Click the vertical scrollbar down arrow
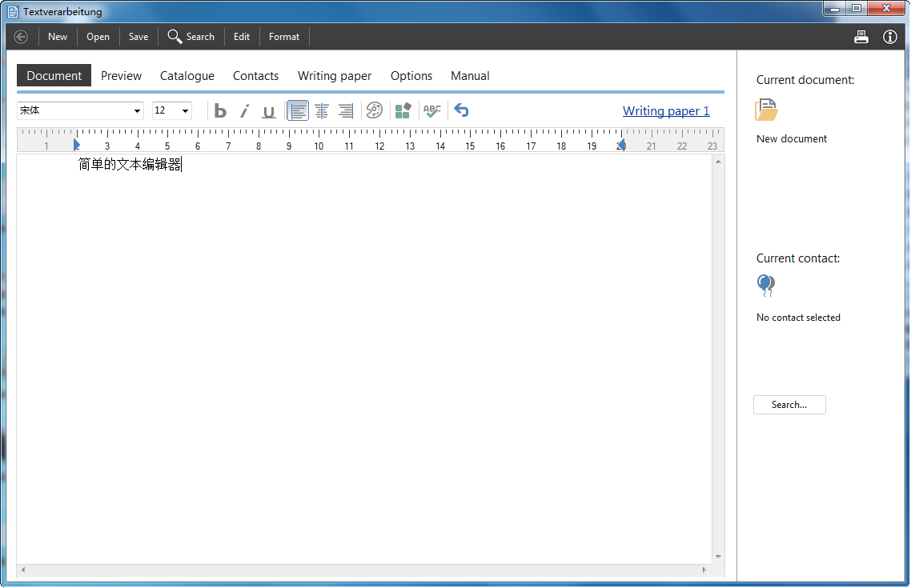 click(718, 557)
